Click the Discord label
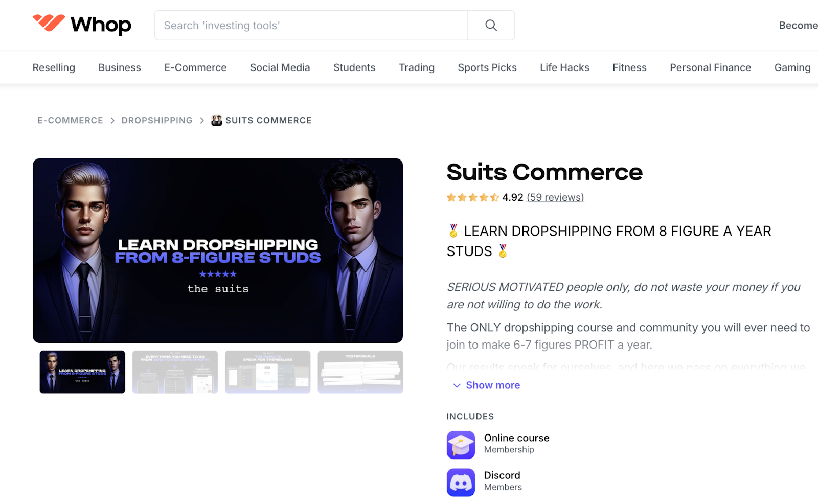This screenshot has height=504, width=818. point(502,475)
